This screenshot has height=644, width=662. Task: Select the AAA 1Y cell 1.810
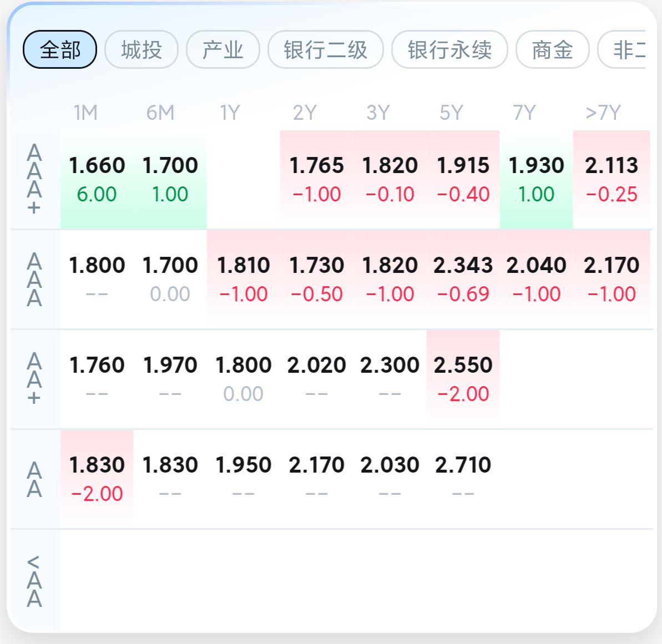[244, 280]
